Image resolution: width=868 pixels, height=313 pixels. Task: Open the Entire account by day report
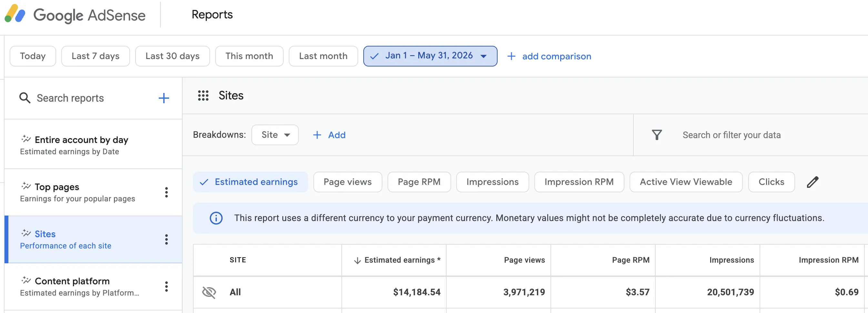[x=93, y=145]
